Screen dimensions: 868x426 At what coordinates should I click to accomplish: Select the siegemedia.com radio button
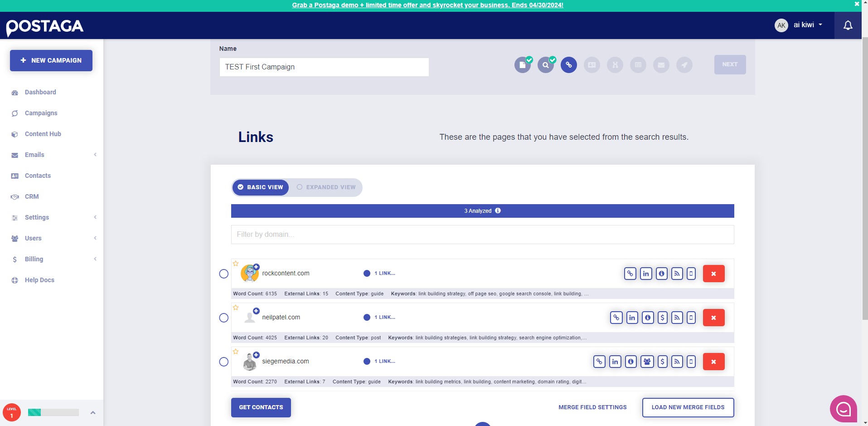point(223,362)
